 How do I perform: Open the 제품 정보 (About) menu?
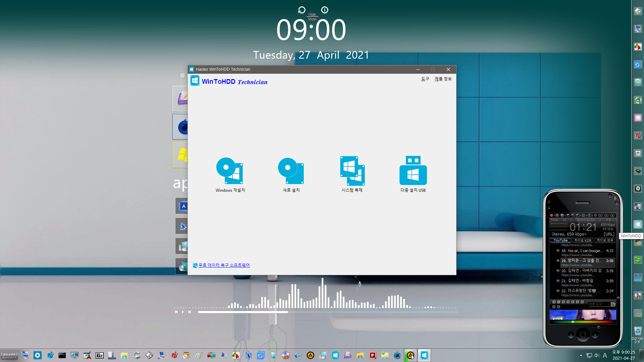click(x=443, y=79)
